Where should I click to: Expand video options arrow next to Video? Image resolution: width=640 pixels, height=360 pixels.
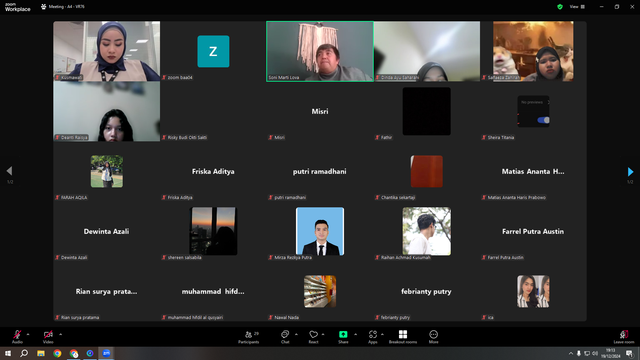click(x=60, y=334)
